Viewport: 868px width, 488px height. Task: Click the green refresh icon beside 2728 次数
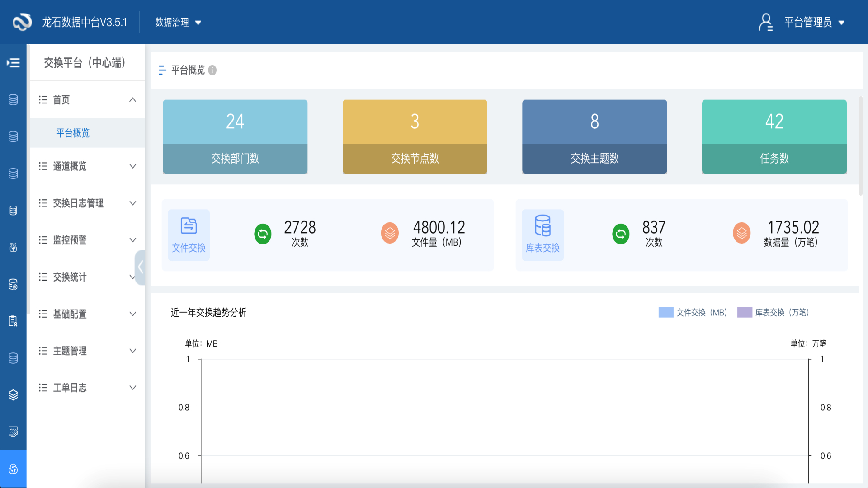click(263, 234)
